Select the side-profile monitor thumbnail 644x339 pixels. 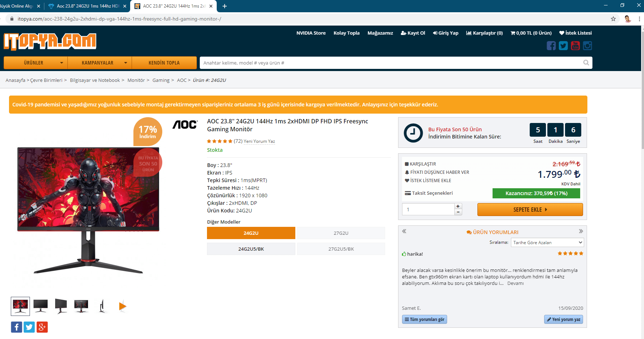[102, 306]
